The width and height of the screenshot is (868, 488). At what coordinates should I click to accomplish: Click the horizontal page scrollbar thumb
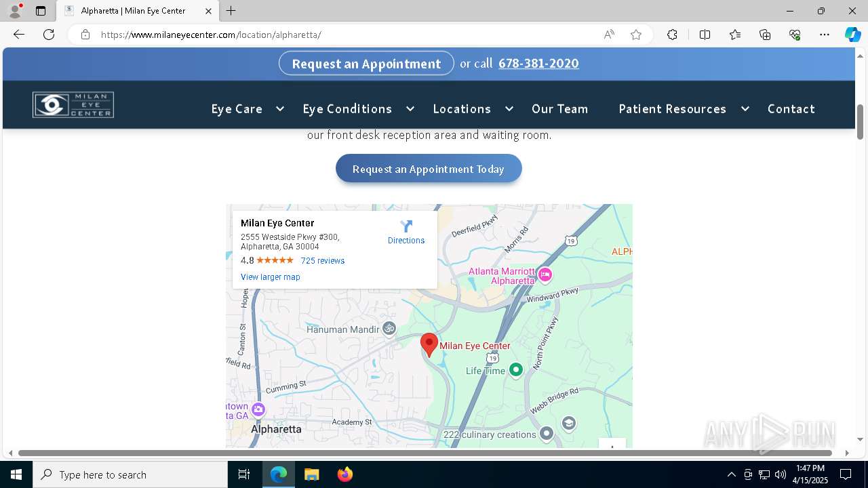(x=425, y=453)
